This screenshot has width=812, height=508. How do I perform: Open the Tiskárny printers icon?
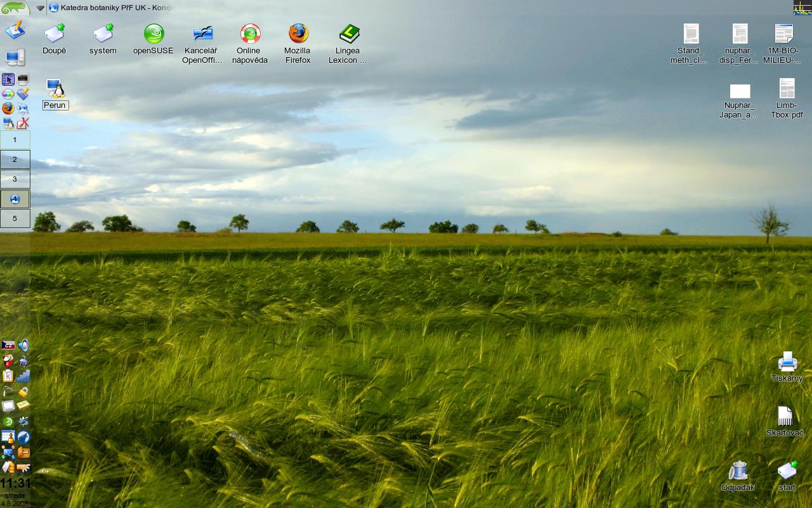(x=787, y=362)
